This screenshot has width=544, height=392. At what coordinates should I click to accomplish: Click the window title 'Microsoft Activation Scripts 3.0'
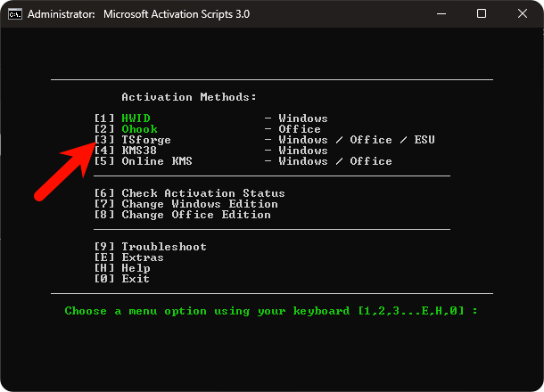click(177, 14)
